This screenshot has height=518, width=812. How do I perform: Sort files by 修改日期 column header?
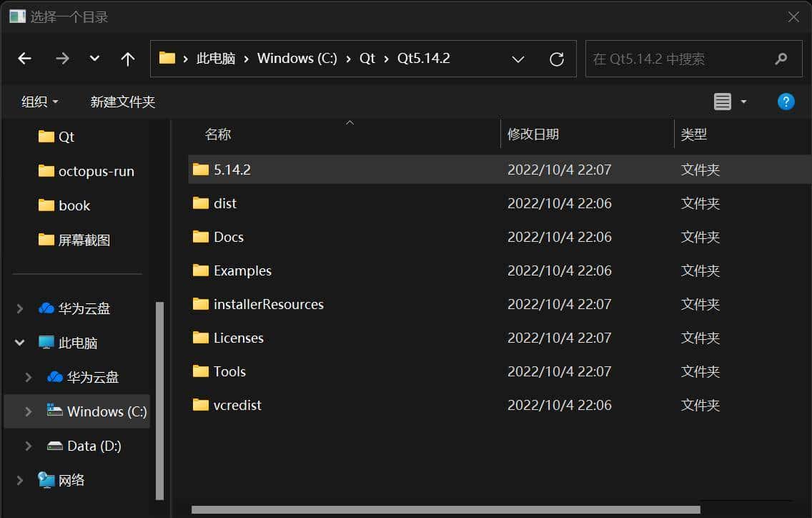click(533, 134)
